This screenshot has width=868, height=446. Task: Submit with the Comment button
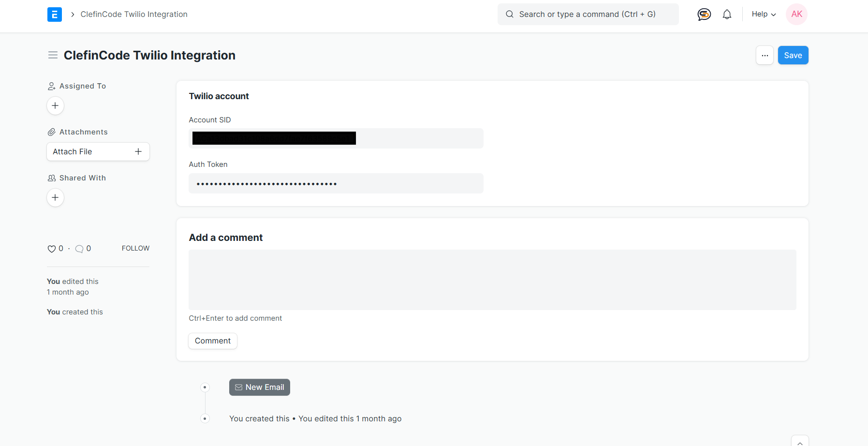pyautogui.click(x=212, y=341)
